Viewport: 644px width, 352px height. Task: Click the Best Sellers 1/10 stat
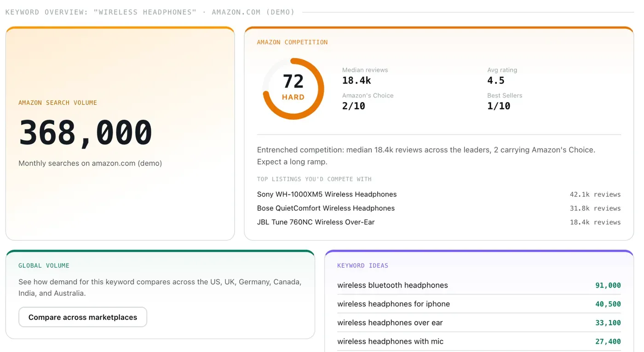coord(505,102)
